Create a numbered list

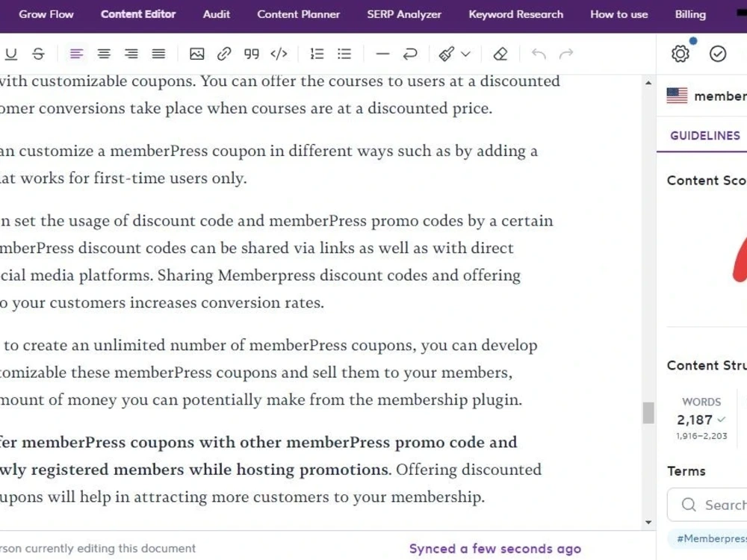(317, 54)
